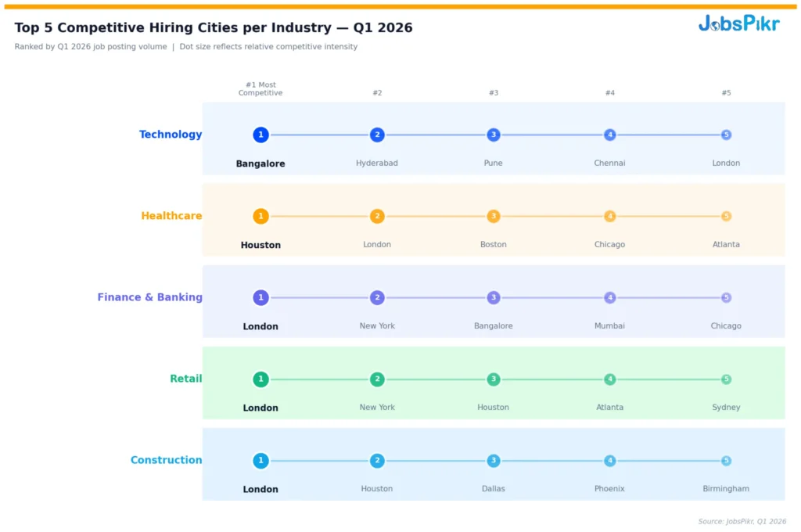Click Construction rank 1 dot for London

pyautogui.click(x=260, y=460)
